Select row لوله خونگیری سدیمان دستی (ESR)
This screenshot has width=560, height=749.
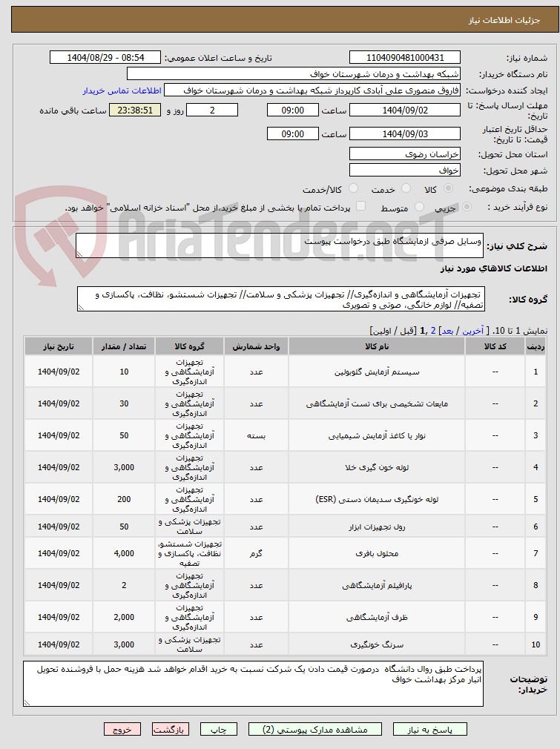point(285,499)
